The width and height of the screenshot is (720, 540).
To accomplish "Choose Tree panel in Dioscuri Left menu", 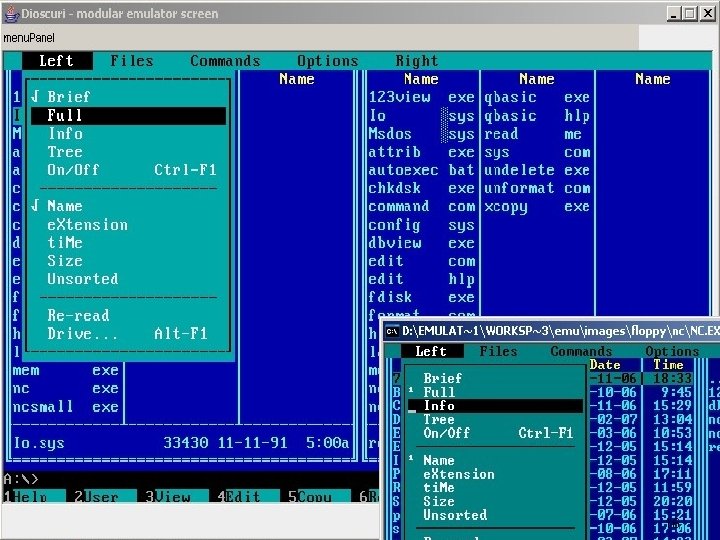I will click(x=129, y=152).
